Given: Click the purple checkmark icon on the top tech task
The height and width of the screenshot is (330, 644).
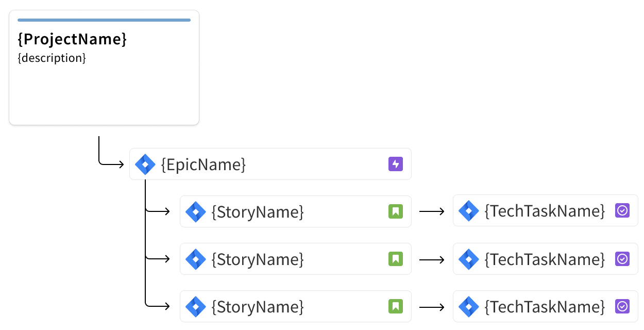Looking at the screenshot, I should pos(622,211).
